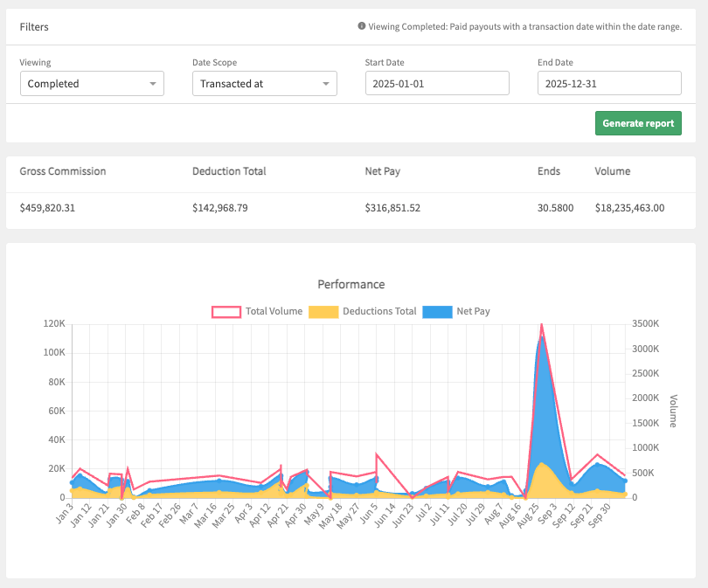
Task: Click the Start Date field
Action: 437,83
